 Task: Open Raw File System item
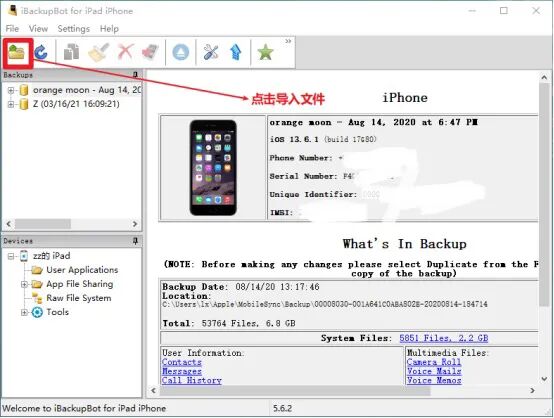(78, 298)
